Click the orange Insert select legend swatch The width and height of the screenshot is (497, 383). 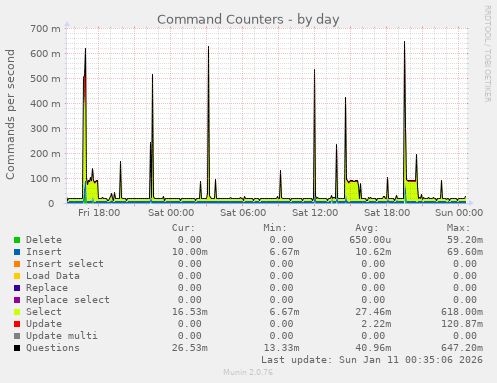(17, 264)
